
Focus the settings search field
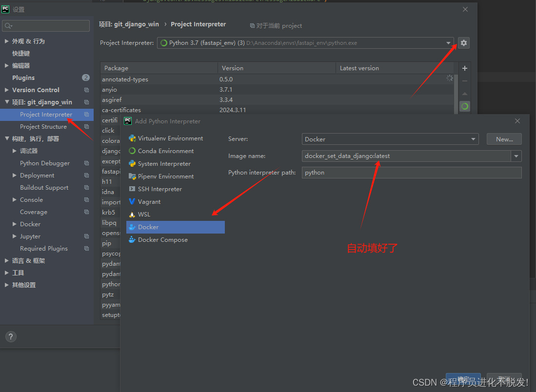click(46, 26)
